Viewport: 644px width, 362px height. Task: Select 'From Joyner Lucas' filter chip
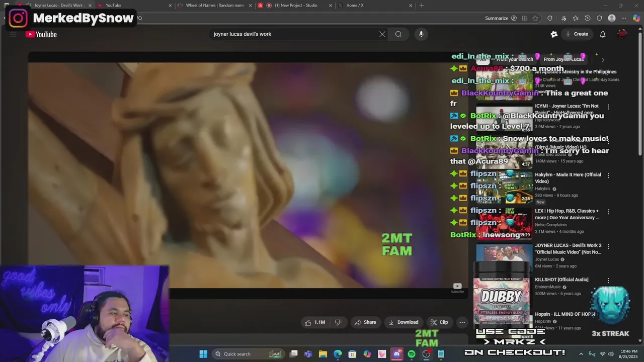pyautogui.click(x=563, y=59)
